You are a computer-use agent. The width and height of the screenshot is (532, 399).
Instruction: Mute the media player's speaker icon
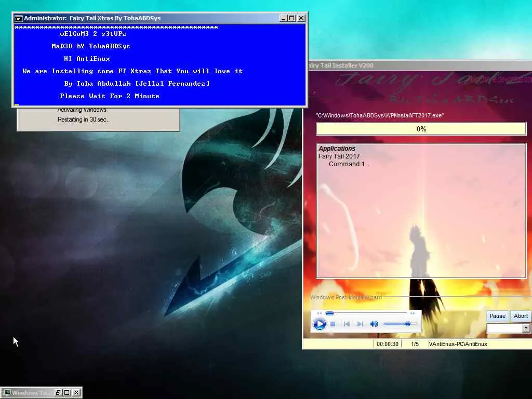point(374,324)
